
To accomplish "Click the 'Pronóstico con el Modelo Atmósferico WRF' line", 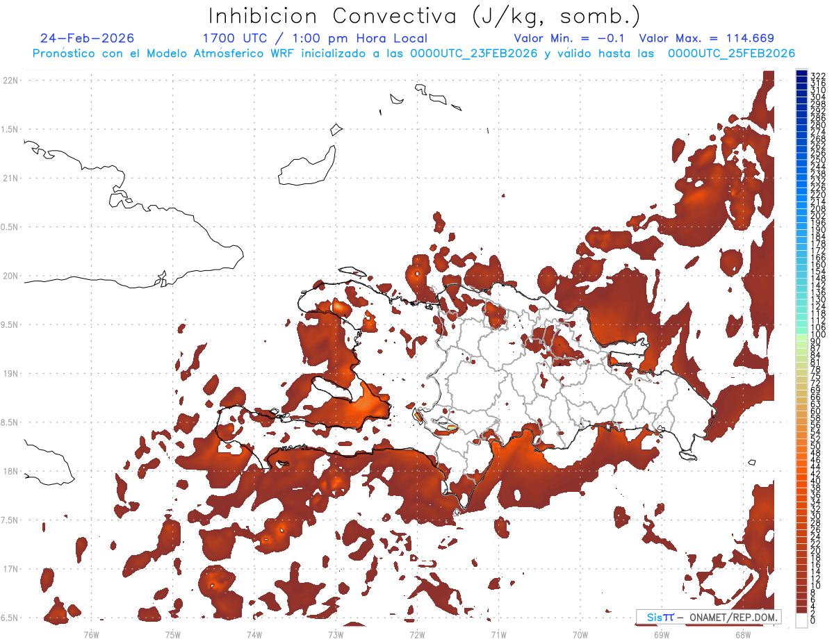I will tap(414, 53).
